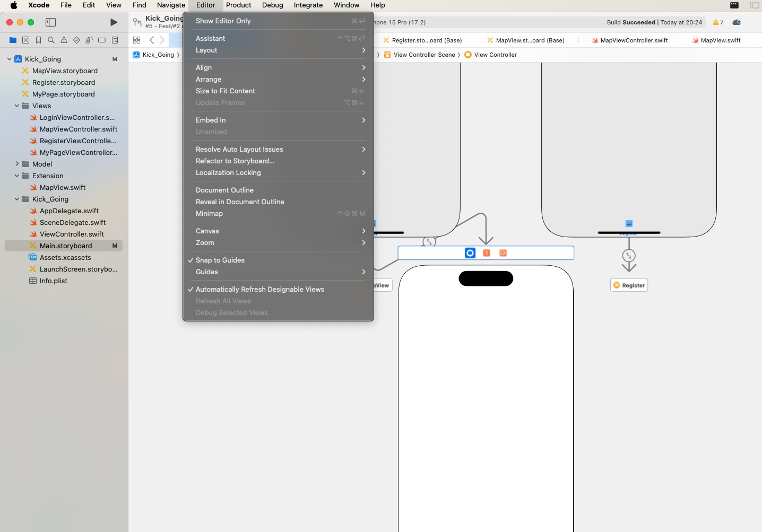The height and width of the screenshot is (532, 762).
Task: Click the Register storyboard reference
Action: [x=629, y=285]
